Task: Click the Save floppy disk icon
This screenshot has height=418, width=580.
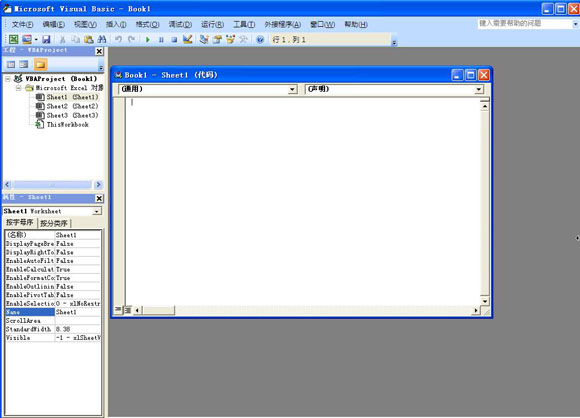Action: click(46, 39)
